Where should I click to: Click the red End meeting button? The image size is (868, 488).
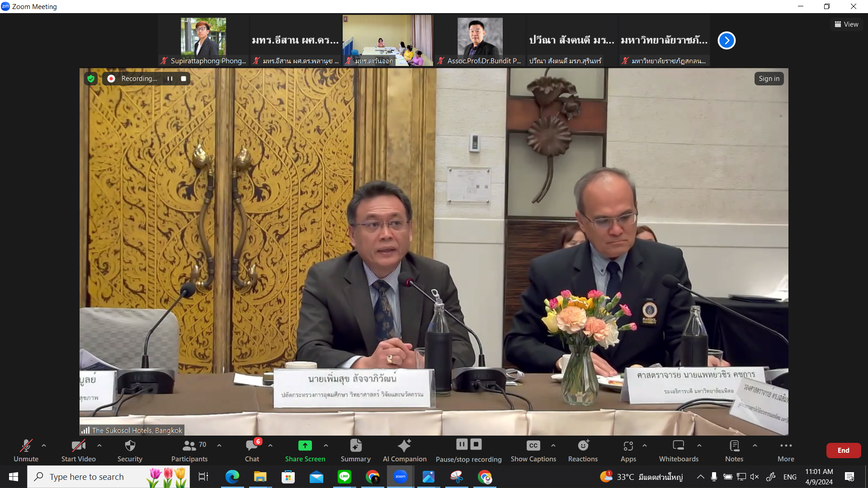[844, 450]
